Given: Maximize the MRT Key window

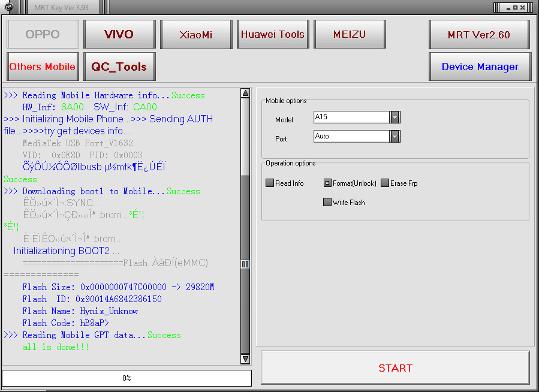Looking at the screenshot, I should 515,8.
